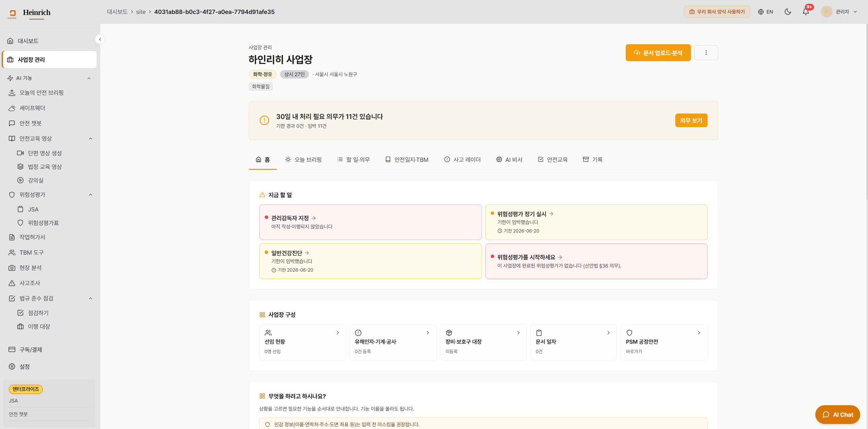This screenshot has width=868, height=429.
Task: Go to 대시보드 in sidebar
Action: point(49,41)
